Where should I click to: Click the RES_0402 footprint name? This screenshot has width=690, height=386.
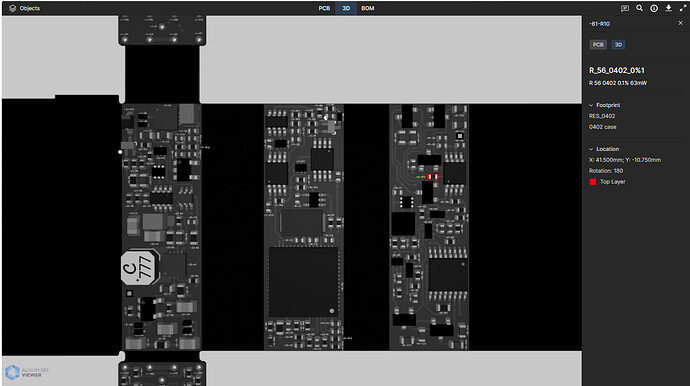[x=602, y=116]
